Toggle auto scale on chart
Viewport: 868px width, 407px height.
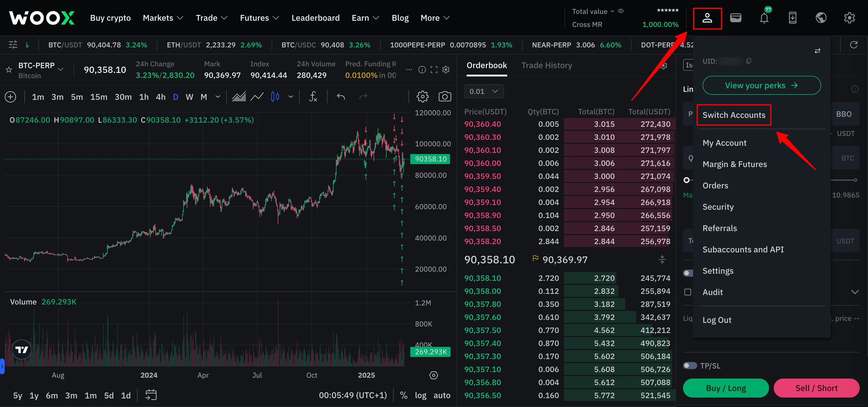442,395
